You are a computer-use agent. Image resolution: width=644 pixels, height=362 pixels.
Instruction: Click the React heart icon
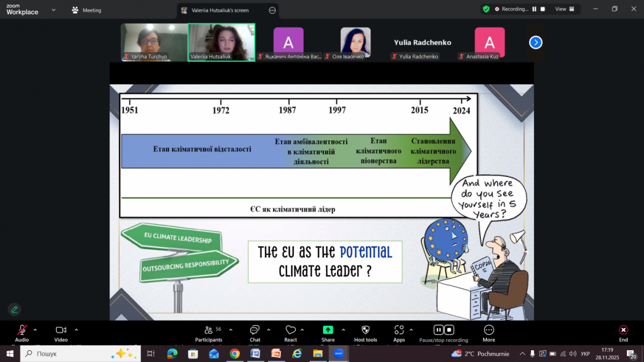coord(290,330)
